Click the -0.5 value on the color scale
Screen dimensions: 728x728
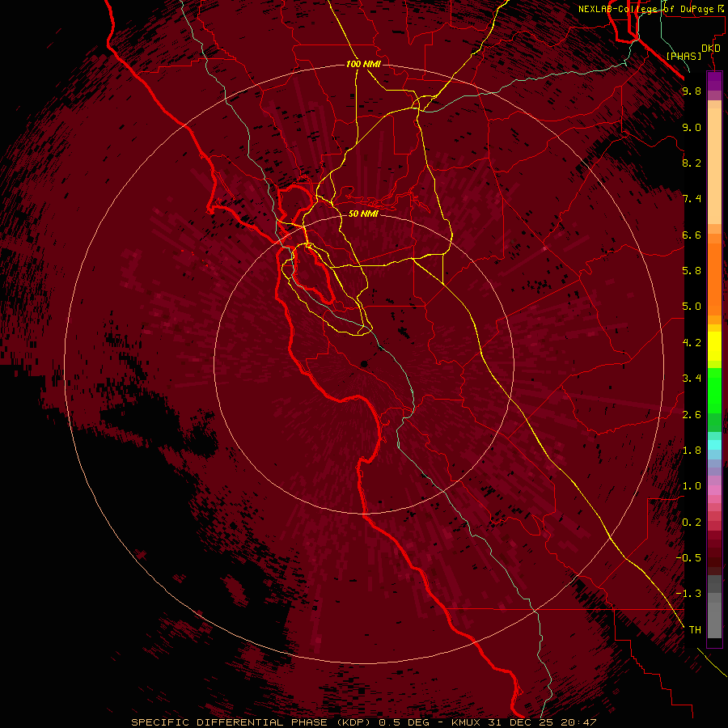point(688,558)
